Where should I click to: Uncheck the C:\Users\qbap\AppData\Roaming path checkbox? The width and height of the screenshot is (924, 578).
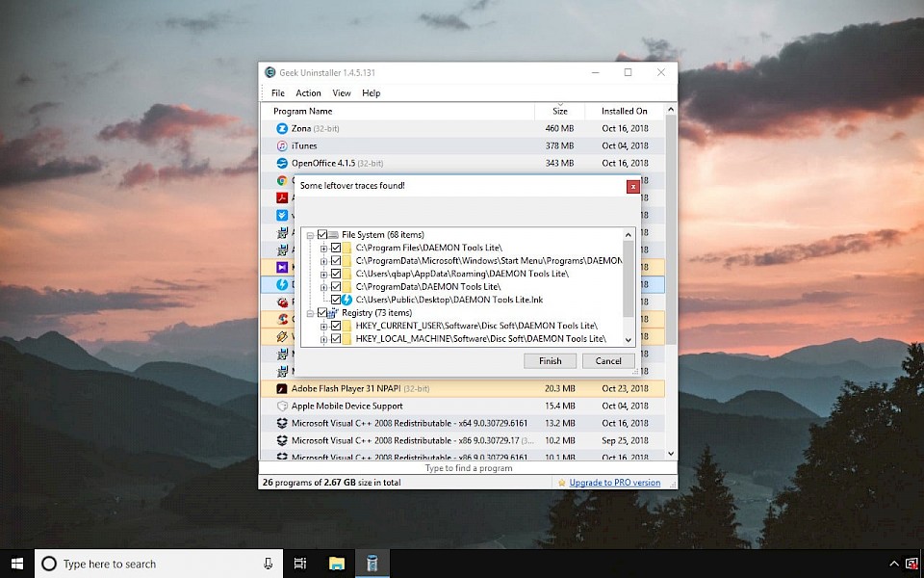[336, 274]
